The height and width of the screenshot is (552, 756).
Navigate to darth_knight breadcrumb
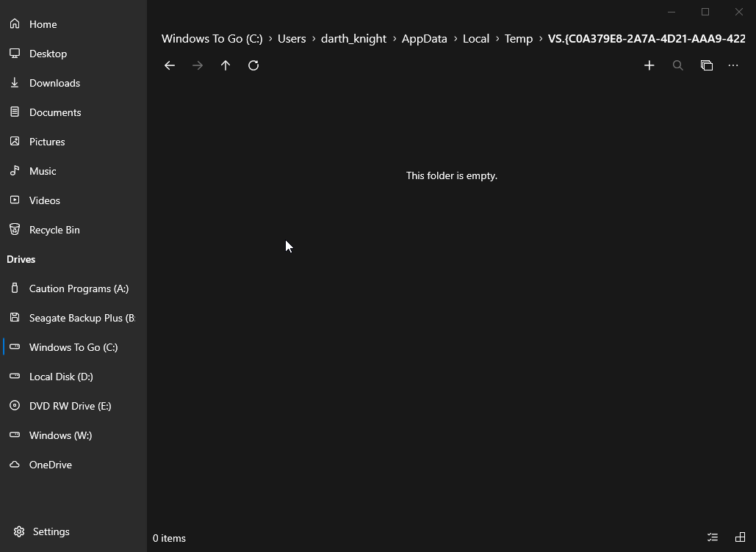pyautogui.click(x=354, y=38)
